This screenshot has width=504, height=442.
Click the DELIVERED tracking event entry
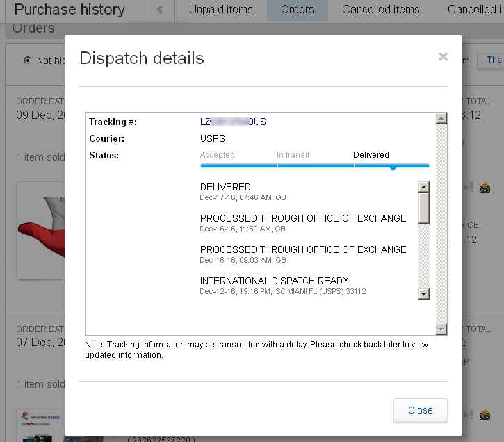click(x=243, y=192)
